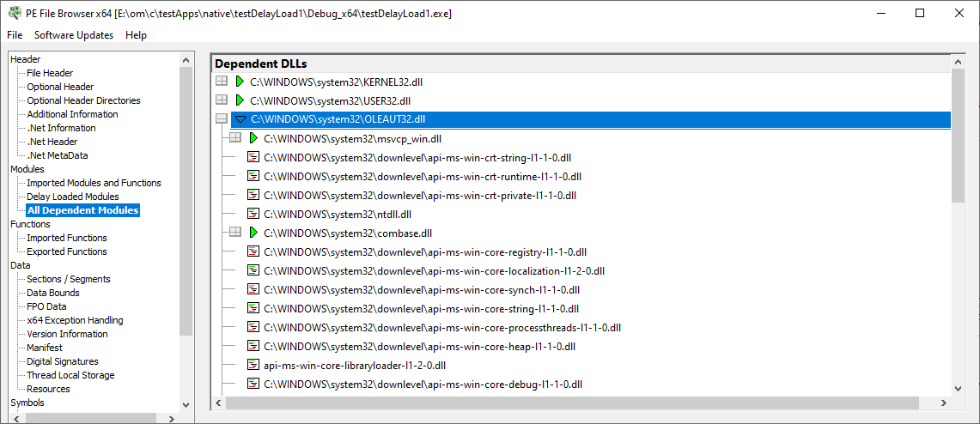The height and width of the screenshot is (424, 980).
Task: Show Exported Functions list
Action: pyautogui.click(x=67, y=251)
